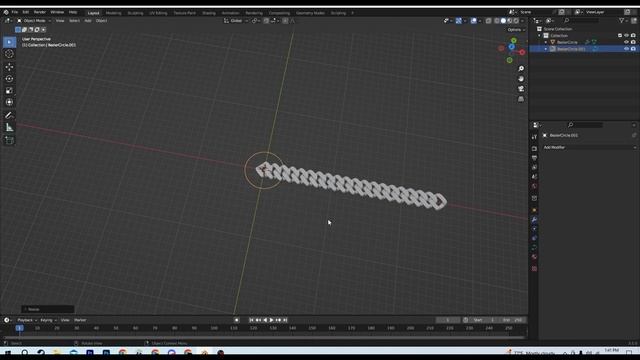Toggle Collection visibility eye icon
This screenshot has height=360, width=640.
[627, 36]
